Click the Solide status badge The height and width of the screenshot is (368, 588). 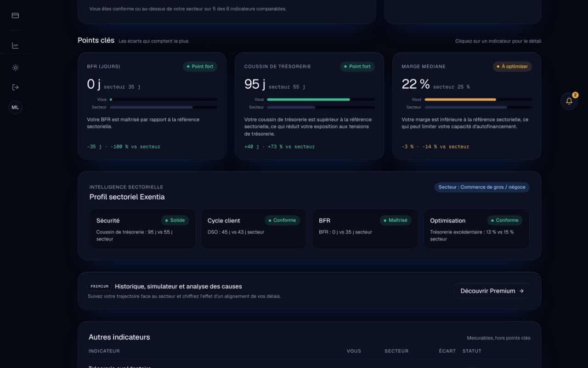(175, 220)
